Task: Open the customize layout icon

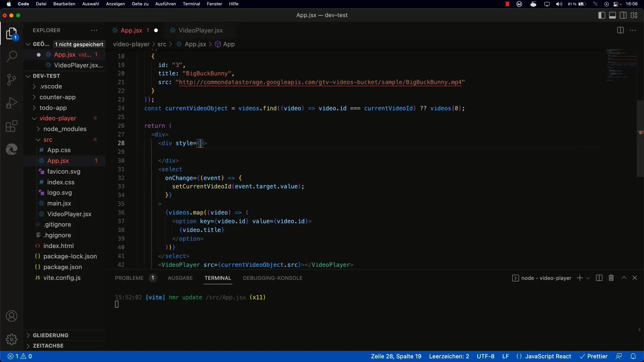Action: tap(634, 15)
